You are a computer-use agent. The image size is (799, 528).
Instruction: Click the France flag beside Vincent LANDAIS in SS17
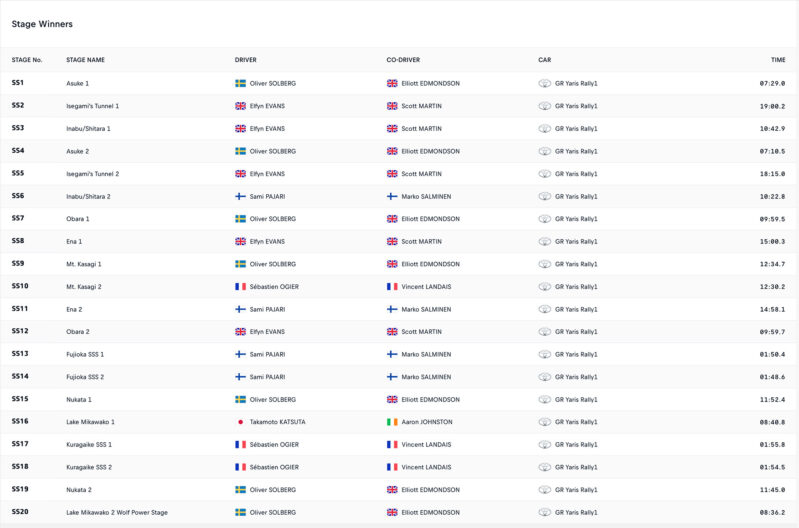point(392,444)
